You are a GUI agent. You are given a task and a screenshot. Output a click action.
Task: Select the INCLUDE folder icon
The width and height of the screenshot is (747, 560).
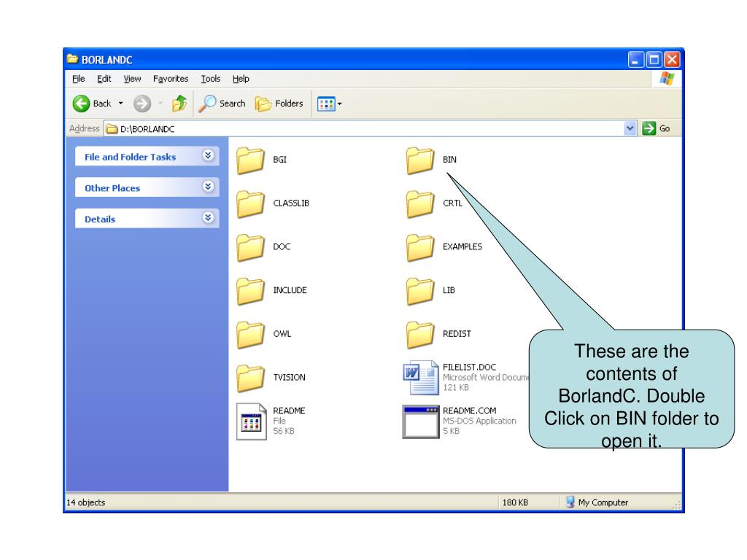(x=251, y=291)
